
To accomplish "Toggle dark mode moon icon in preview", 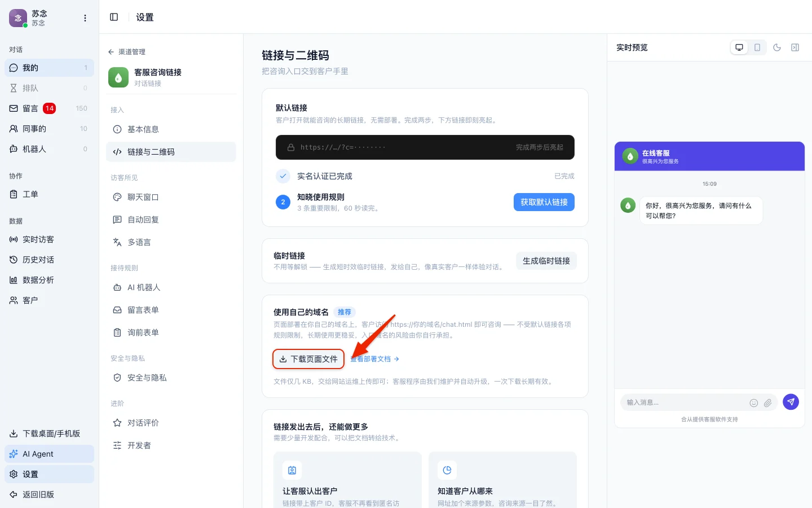I will click(x=777, y=47).
